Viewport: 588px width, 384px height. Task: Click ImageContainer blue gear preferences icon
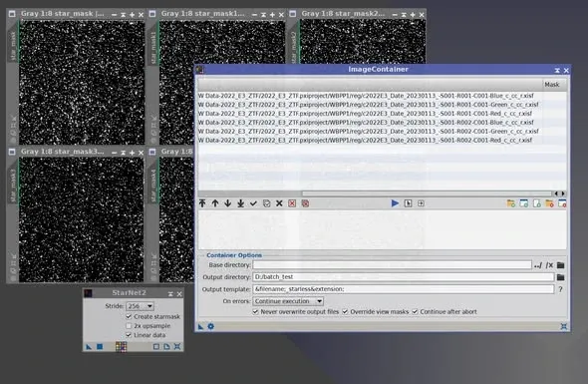pyautogui.click(x=210, y=326)
